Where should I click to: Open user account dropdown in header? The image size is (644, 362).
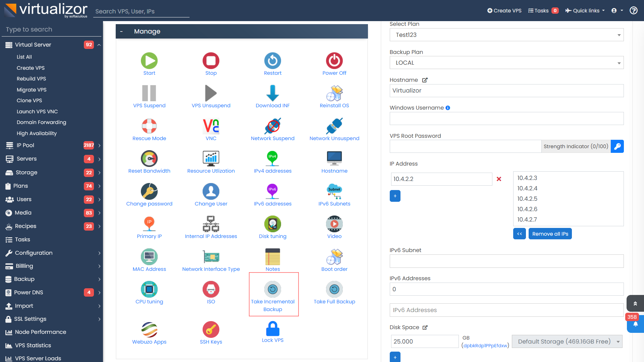click(x=617, y=11)
